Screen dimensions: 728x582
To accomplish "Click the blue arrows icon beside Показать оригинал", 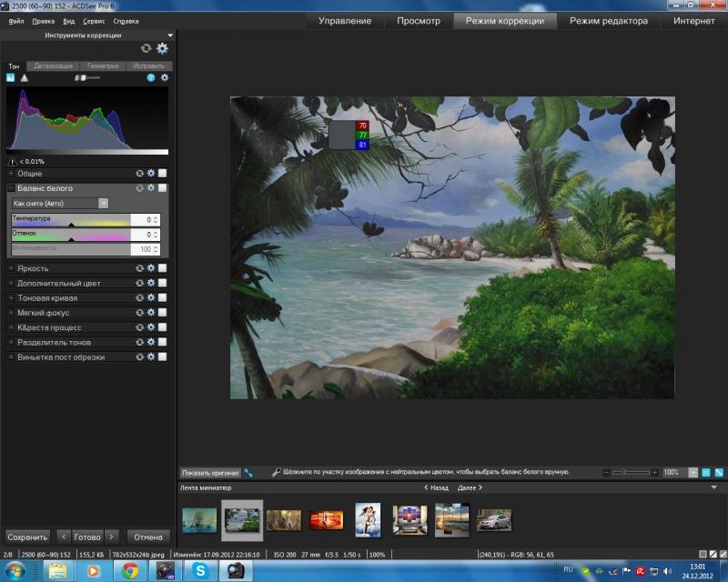I will [x=248, y=473].
